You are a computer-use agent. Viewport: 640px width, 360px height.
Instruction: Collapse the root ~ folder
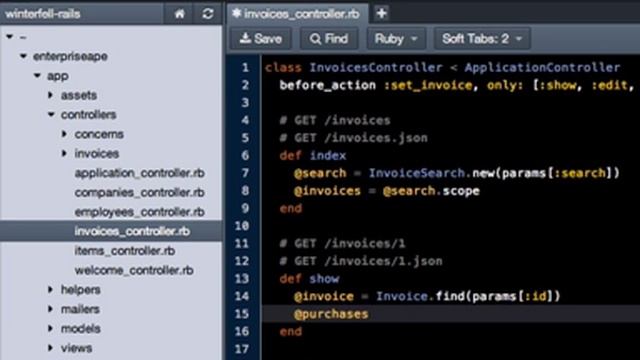[x=10, y=37]
